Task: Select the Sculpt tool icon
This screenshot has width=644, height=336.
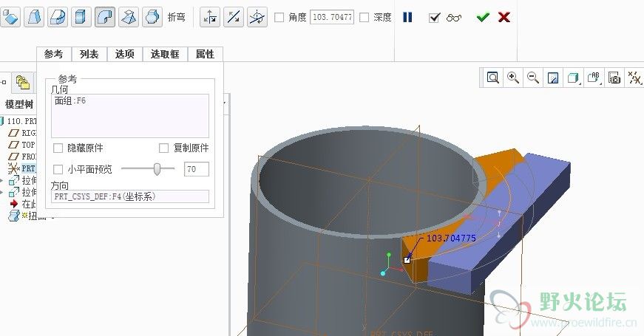Action: coord(152,17)
